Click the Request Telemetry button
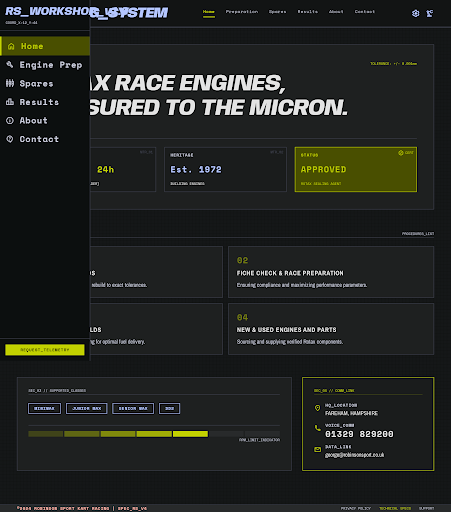This screenshot has width=451, height=512. [45, 350]
